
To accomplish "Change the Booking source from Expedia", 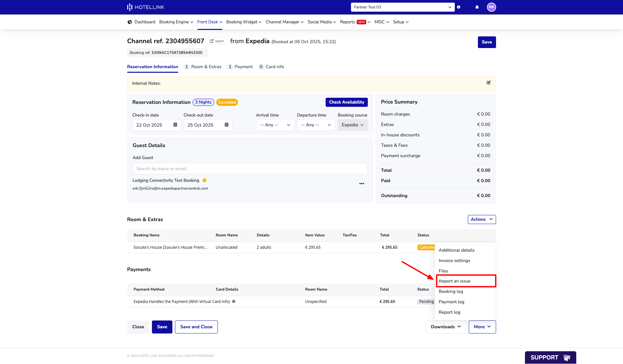I will point(353,125).
